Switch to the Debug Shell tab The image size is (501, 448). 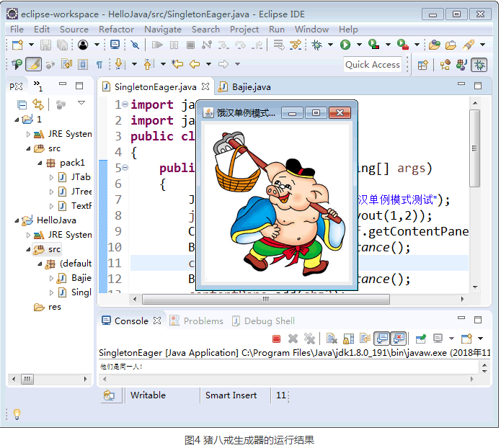[x=263, y=321]
